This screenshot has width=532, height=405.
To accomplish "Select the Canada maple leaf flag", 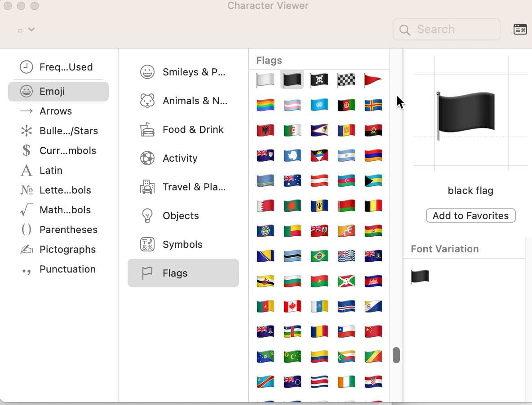I will 292,306.
